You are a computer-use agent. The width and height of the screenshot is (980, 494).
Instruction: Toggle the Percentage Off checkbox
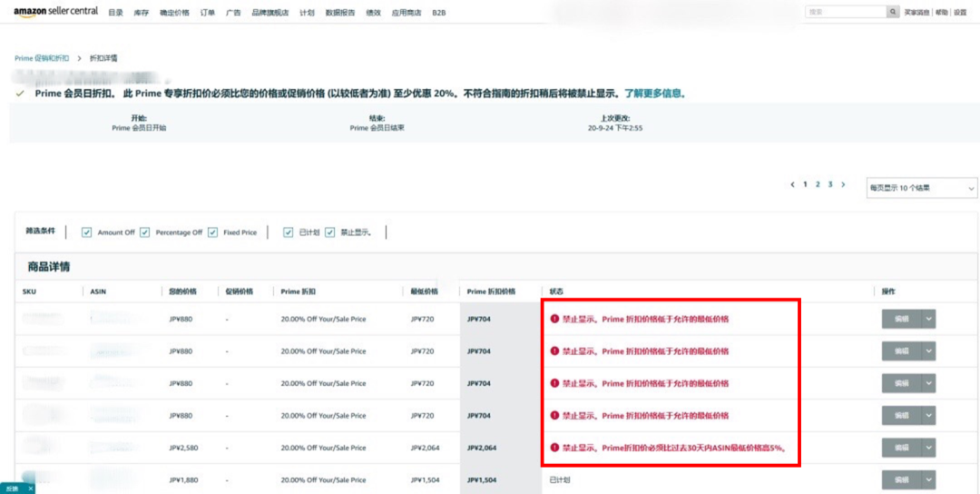(147, 232)
